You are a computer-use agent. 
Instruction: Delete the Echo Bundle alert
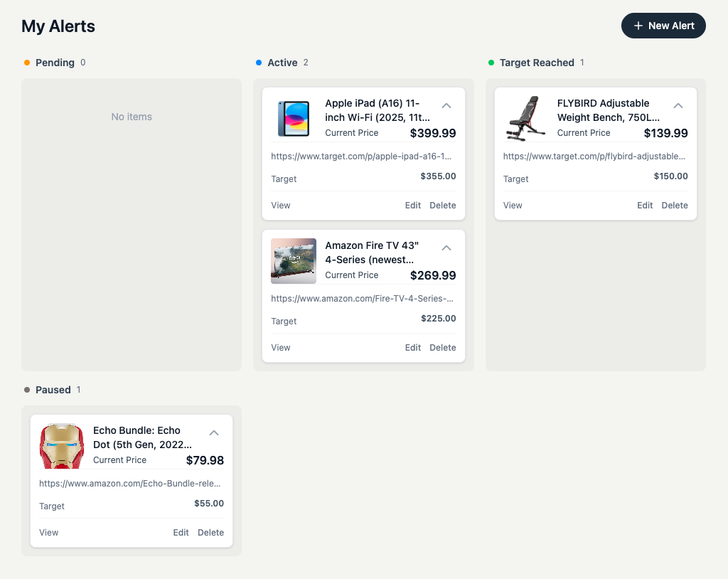[210, 532]
